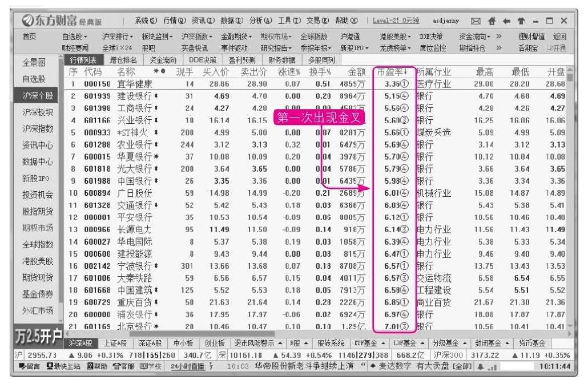
Task: Click the 万2.5开户 banner
Action: [x=38, y=337]
